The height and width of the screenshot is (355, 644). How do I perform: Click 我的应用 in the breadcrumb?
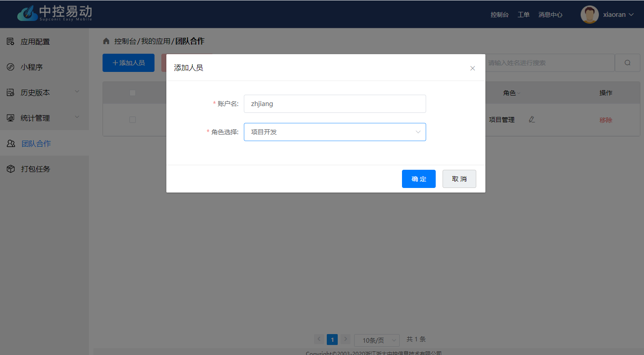click(155, 41)
